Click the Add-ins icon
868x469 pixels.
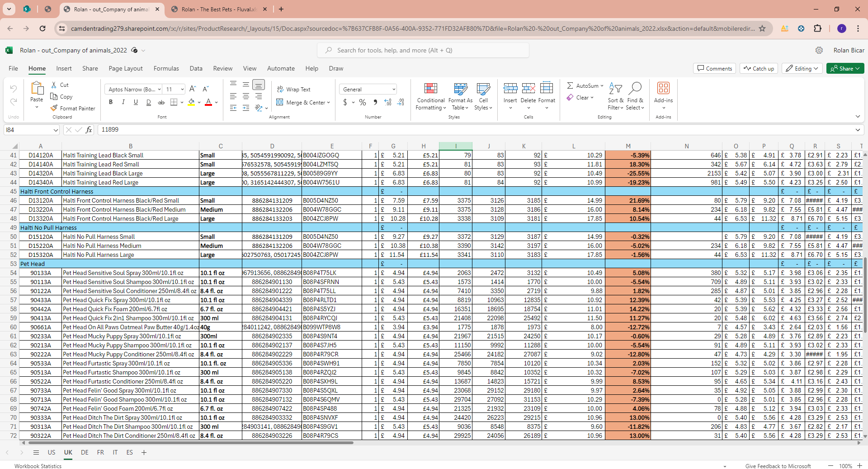pos(663,88)
